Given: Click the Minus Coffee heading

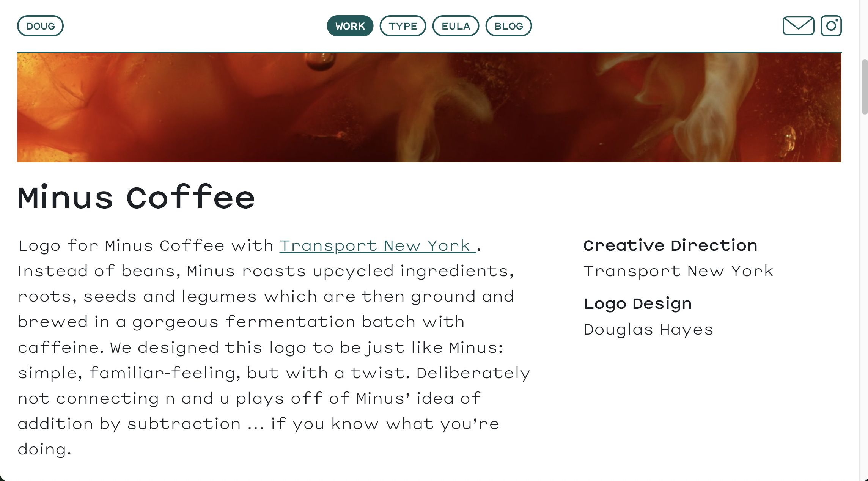Looking at the screenshot, I should click(136, 197).
